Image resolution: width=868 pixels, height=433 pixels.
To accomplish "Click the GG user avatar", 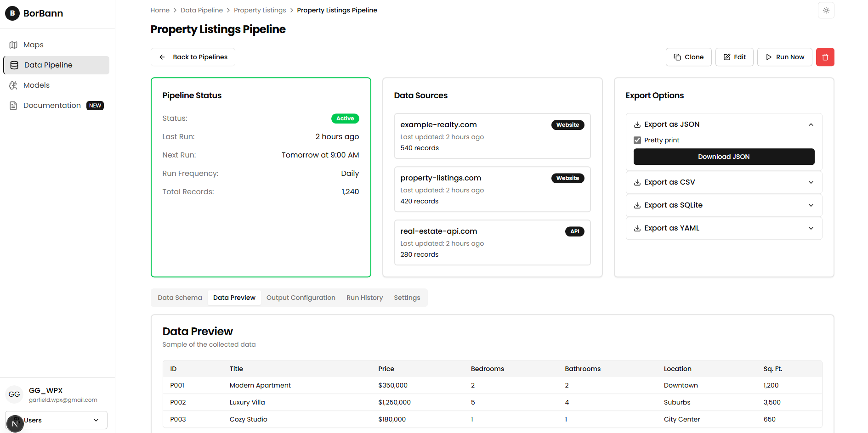I will coord(14,394).
